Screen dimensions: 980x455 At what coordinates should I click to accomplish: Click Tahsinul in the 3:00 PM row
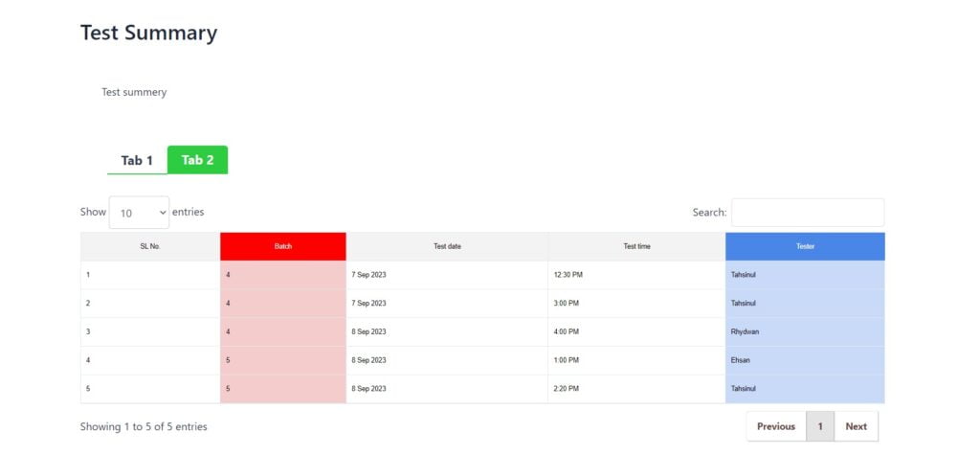click(805, 304)
